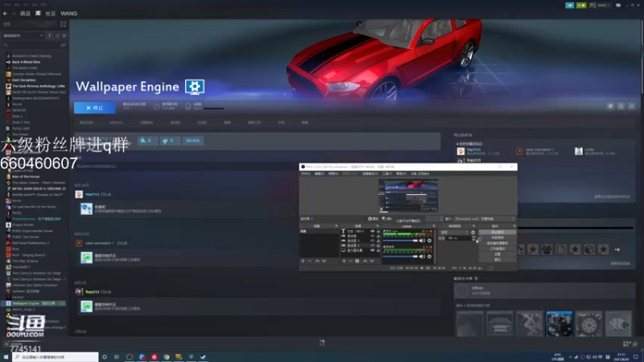Select Titanfall 2 in library list
The image size is (644, 362).
click(21, 267)
